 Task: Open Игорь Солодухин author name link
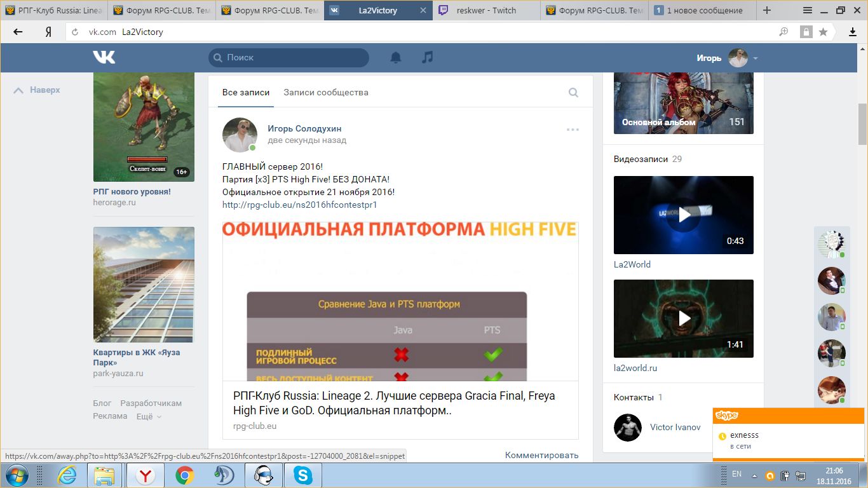[x=305, y=128]
